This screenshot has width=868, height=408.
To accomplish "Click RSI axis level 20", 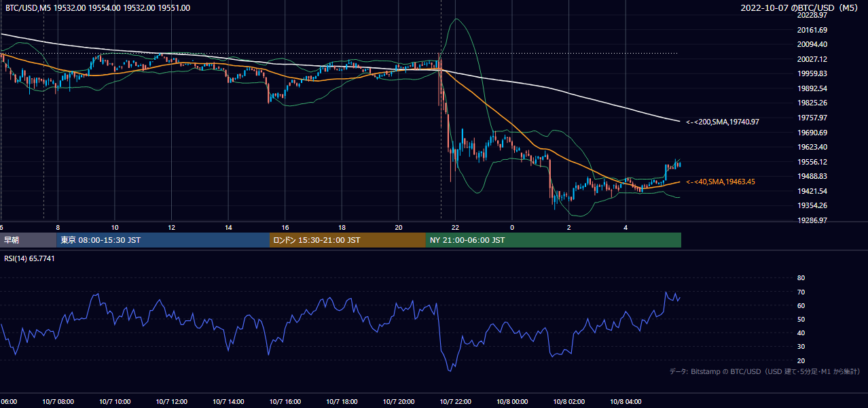I will click(801, 360).
